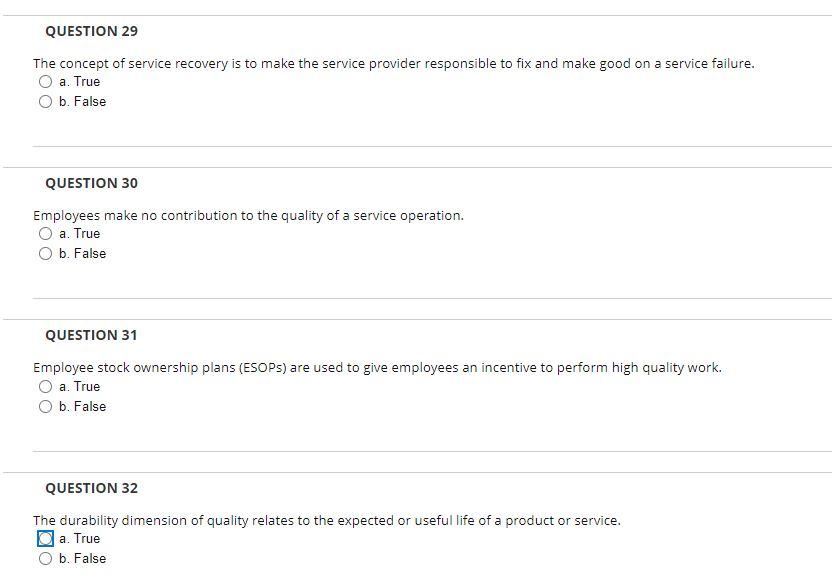Click the 'a. True' label under Question 30

tap(79, 233)
